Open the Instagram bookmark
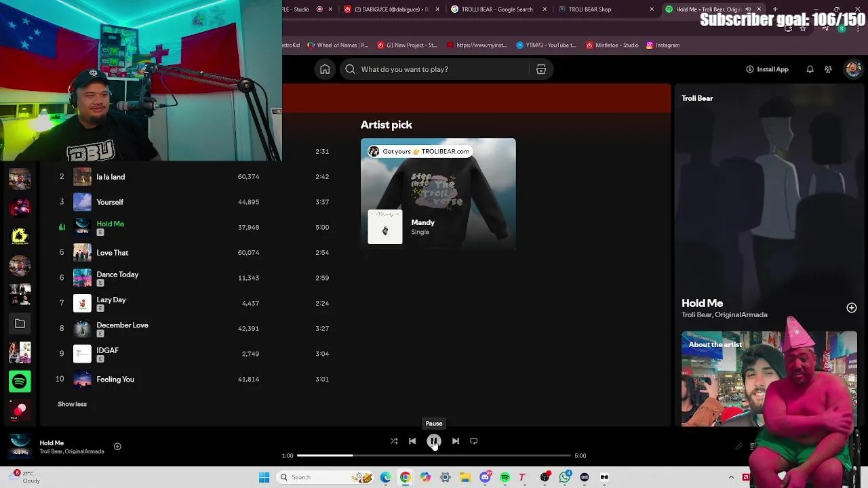Image resolution: width=868 pixels, height=488 pixels. pyautogui.click(x=663, y=45)
